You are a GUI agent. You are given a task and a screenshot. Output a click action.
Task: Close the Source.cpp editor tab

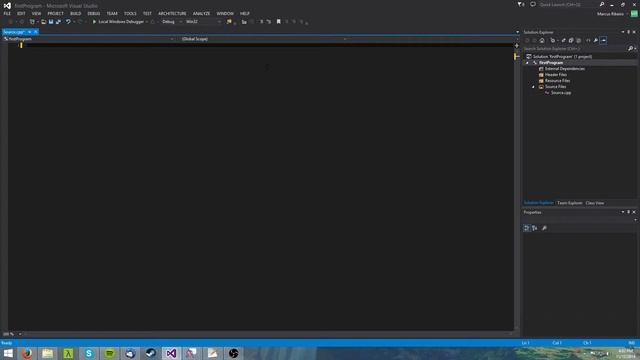(36, 32)
